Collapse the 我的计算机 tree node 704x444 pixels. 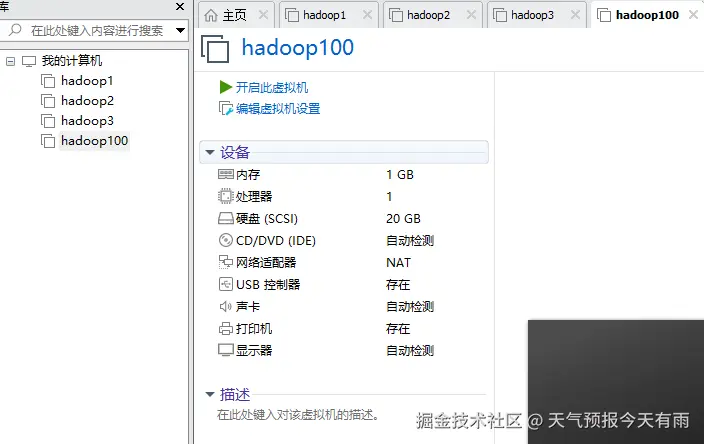tap(10, 61)
